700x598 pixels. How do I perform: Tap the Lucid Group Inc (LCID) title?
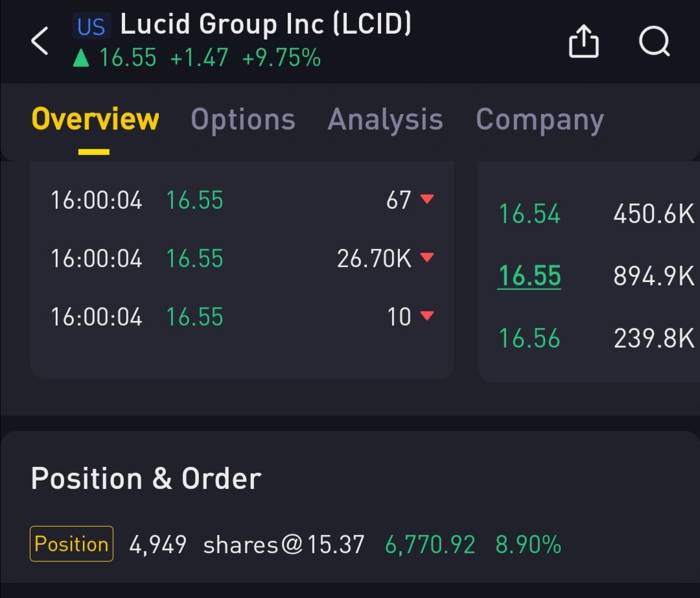coord(266,25)
